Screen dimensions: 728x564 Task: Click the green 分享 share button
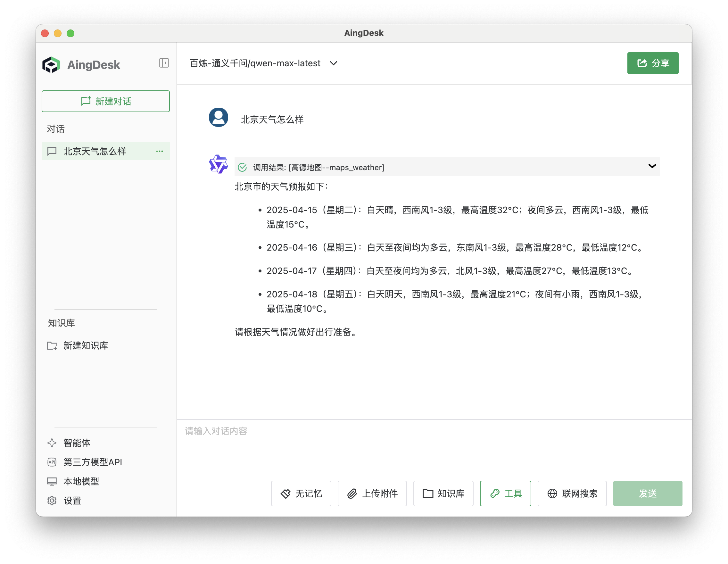coord(653,63)
